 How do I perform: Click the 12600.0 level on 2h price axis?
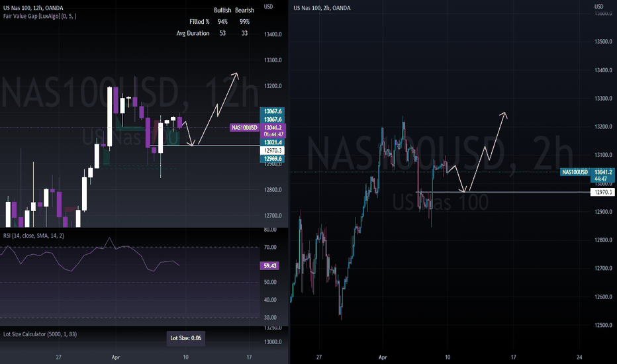pos(604,296)
